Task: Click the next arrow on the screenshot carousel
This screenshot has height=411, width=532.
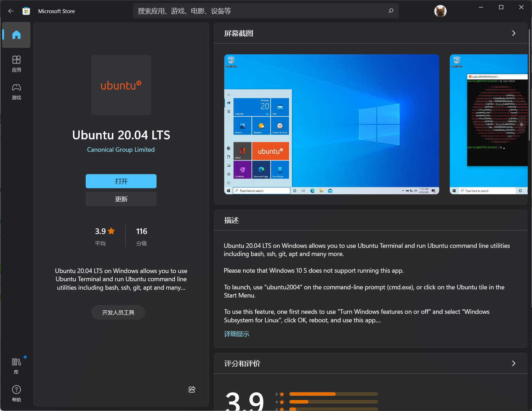Action: tap(522, 124)
